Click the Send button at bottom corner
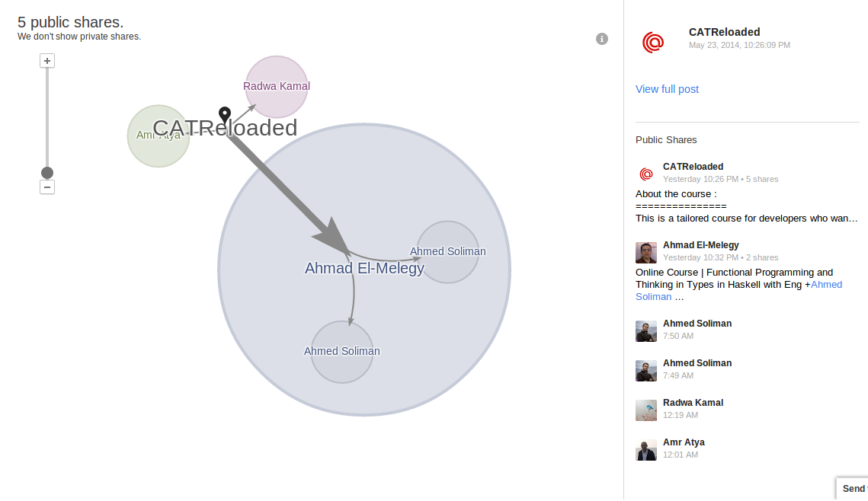Image resolution: width=868 pixels, height=501 pixels. coord(853,489)
